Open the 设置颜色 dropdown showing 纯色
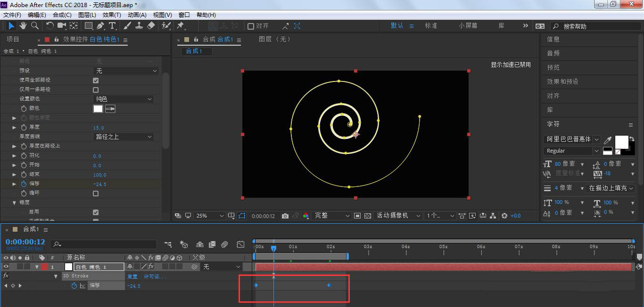Screen dimensions: 644x307 tap(124, 99)
